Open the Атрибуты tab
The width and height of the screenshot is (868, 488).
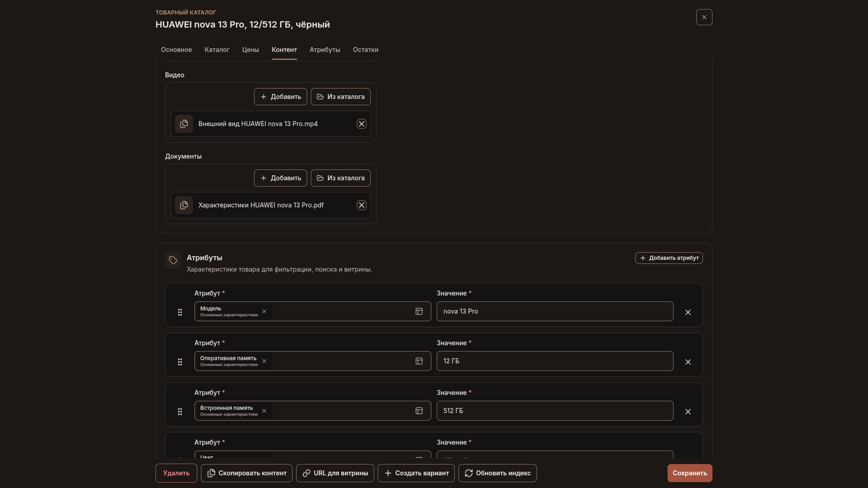325,49
